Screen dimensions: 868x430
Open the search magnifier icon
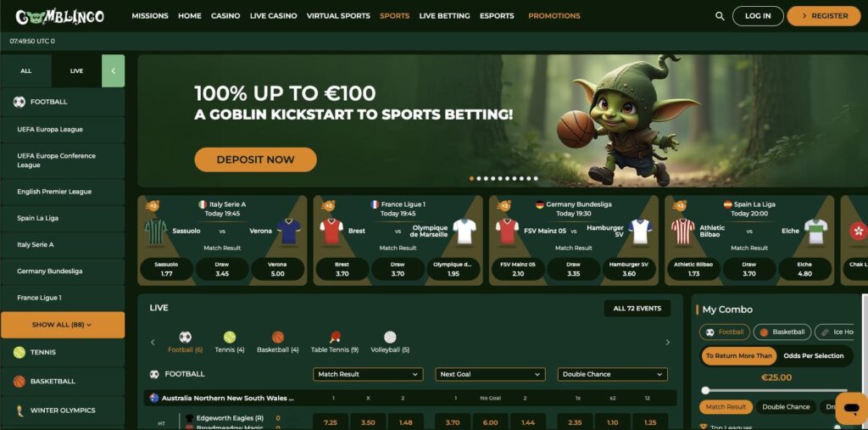[x=720, y=16]
